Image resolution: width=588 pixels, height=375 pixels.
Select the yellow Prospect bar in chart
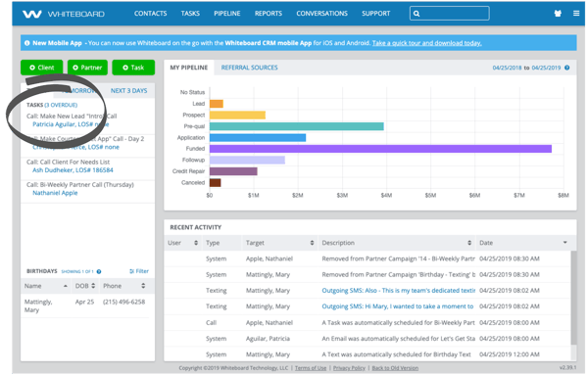click(x=237, y=115)
